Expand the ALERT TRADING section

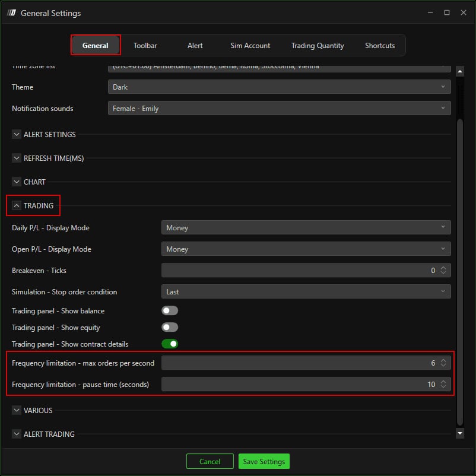[x=17, y=434]
